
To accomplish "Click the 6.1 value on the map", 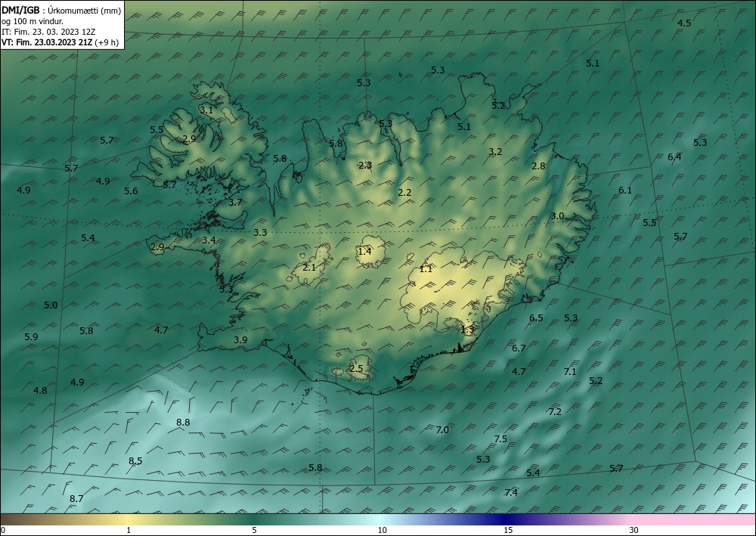I will (625, 191).
